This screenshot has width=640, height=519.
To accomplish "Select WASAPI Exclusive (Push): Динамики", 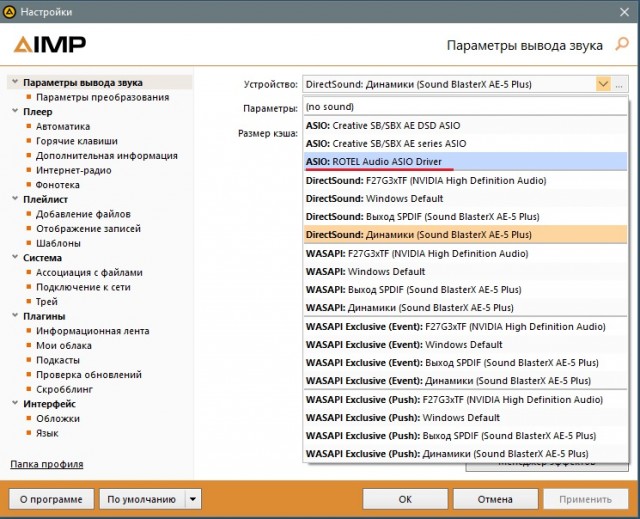I will pos(465,454).
